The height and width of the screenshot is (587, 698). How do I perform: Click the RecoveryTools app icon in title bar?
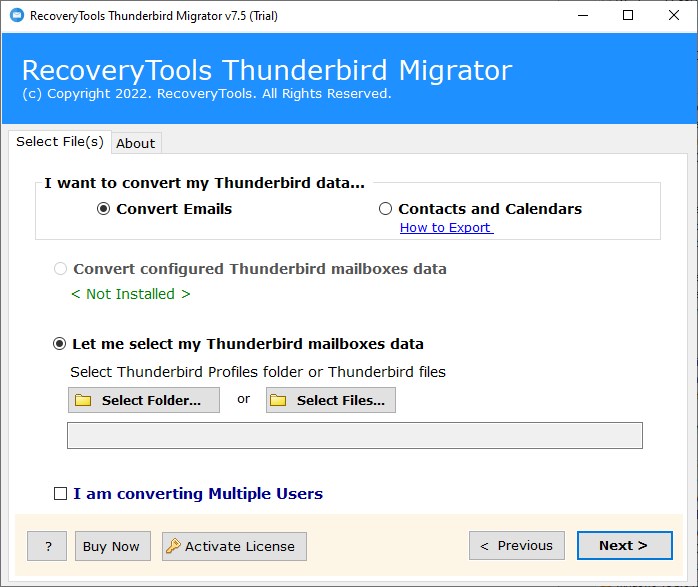(15, 15)
